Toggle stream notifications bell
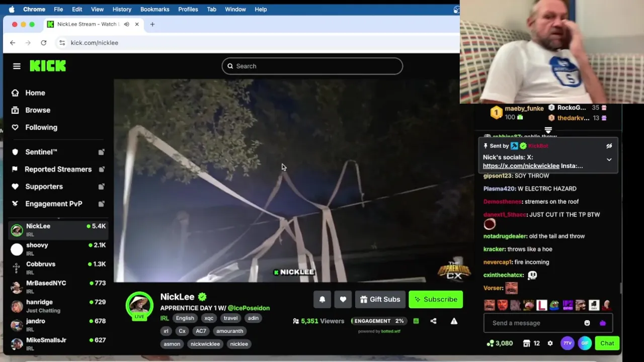The width and height of the screenshot is (644, 362). click(x=323, y=299)
